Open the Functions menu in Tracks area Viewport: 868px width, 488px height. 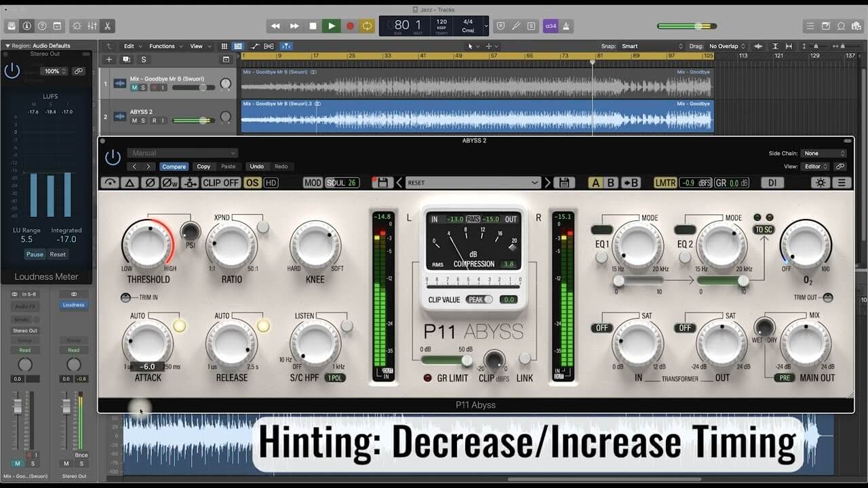coord(165,46)
